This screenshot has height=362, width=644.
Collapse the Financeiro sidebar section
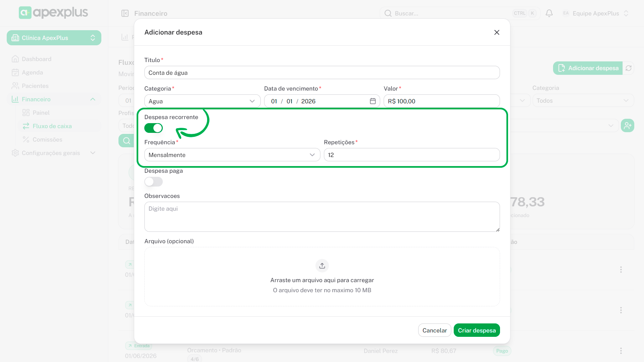(93, 99)
